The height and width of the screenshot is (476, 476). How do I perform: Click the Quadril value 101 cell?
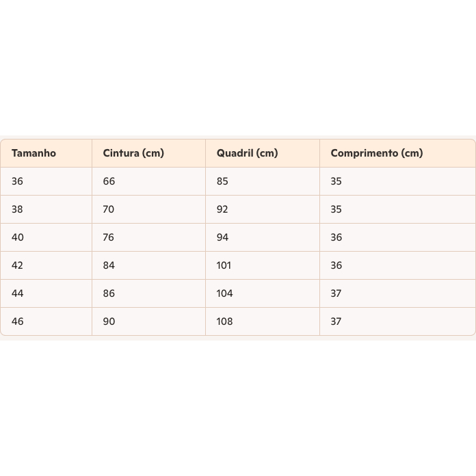224,265
